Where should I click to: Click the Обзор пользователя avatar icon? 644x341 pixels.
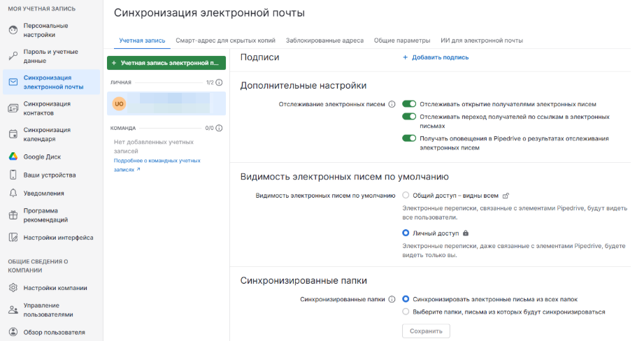pyautogui.click(x=13, y=332)
